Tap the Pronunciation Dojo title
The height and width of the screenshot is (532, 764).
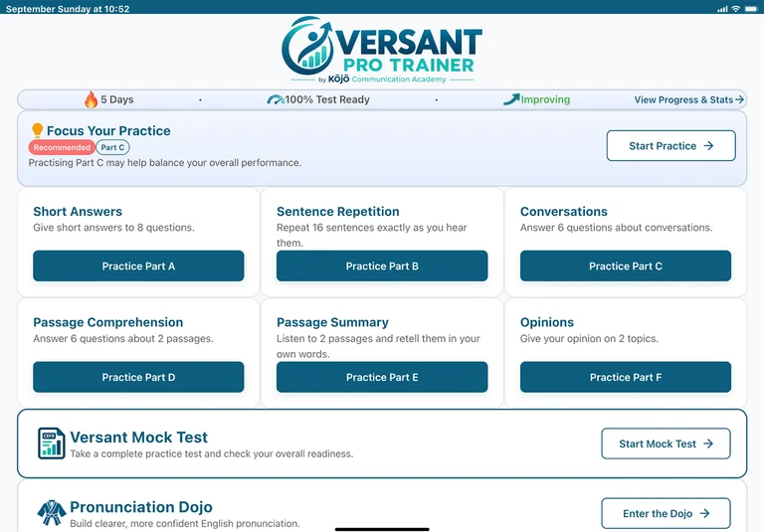[141, 507]
